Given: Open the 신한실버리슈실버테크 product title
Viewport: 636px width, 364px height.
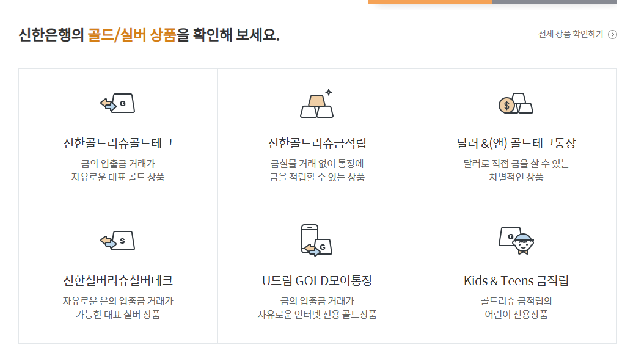Looking at the screenshot, I should (118, 280).
